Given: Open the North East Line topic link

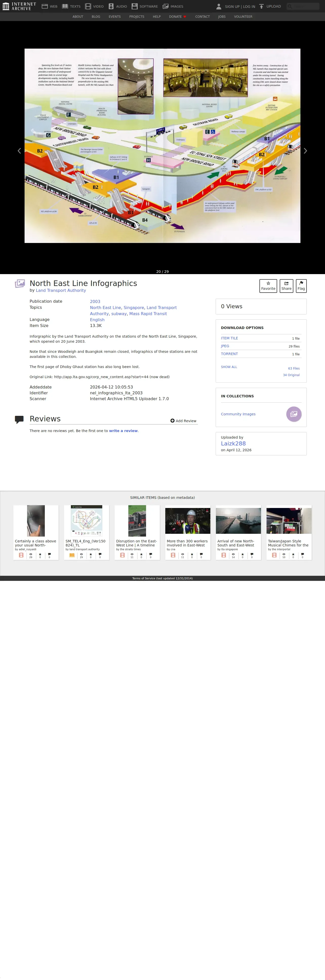Looking at the screenshot, I should click(x=105, y=308).
